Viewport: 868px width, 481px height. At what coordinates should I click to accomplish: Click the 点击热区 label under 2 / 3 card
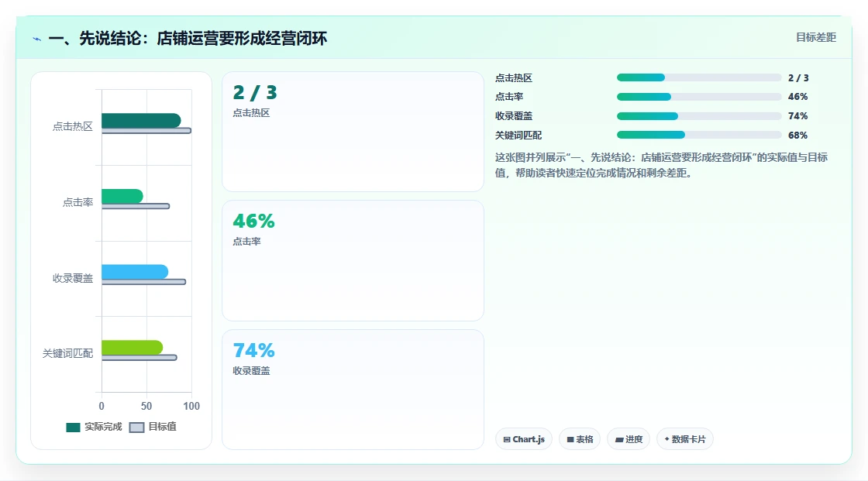[x=251, y=113]
